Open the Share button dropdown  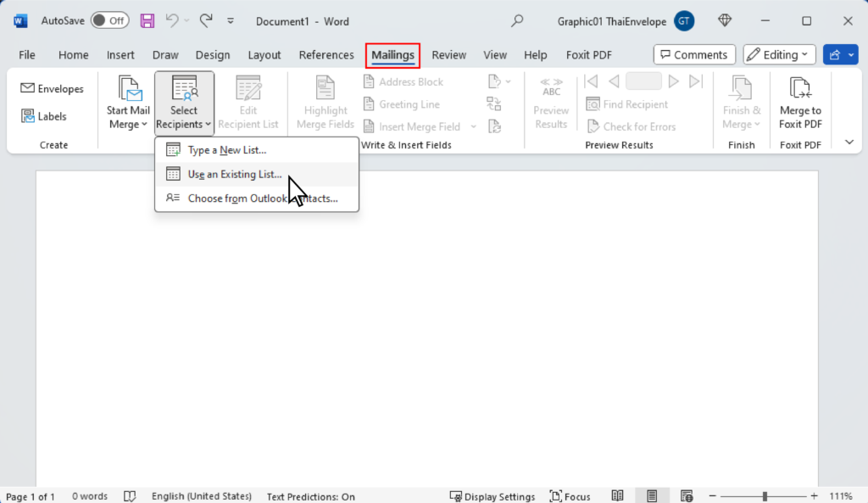(x=851, y=54)
